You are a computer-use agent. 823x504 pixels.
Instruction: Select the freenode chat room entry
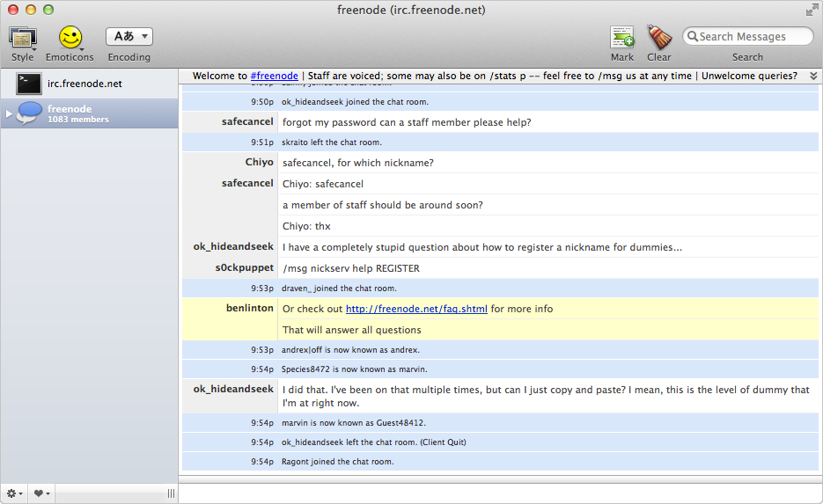(x=89, y=113)
